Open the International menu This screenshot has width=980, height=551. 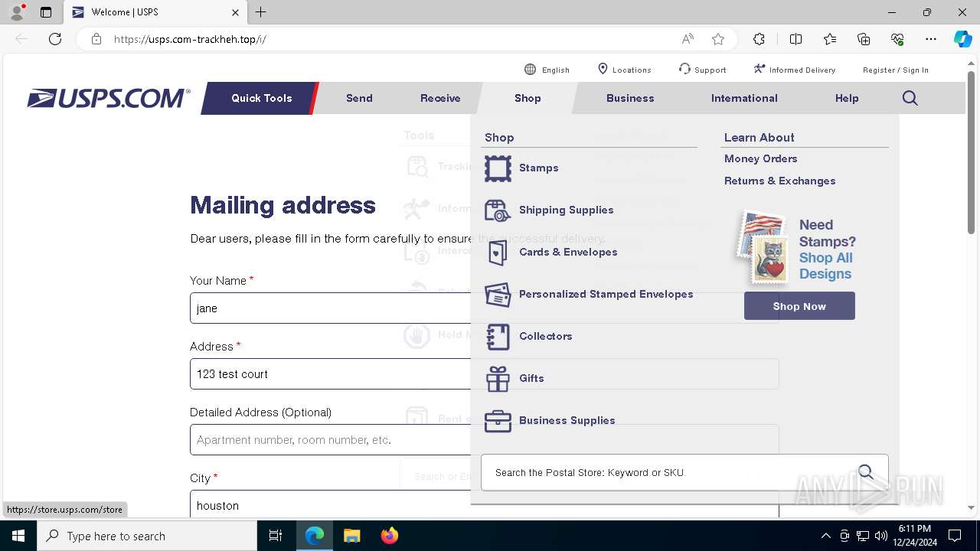pyautogui.click(x=744, y=98)
